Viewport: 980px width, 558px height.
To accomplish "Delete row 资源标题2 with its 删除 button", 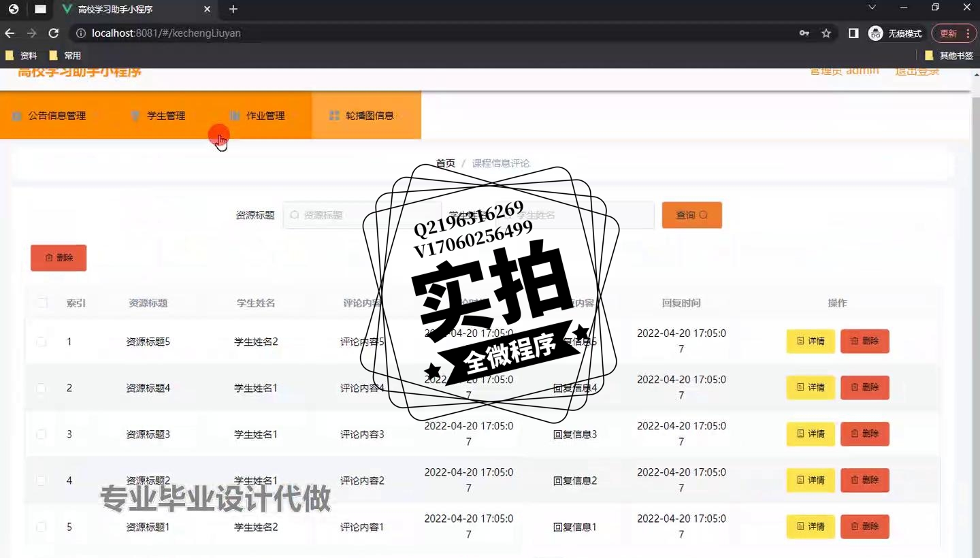I will click(864, 480).
